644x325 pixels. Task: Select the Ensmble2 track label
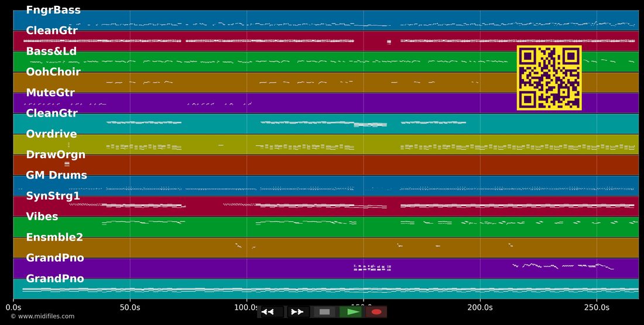54,238
